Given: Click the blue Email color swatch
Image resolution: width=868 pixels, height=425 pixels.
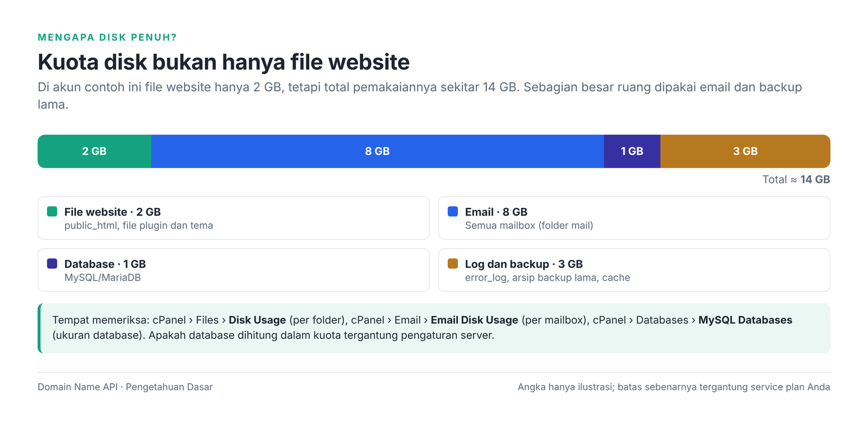Looking at the screenshot, I should coord(452,212).
